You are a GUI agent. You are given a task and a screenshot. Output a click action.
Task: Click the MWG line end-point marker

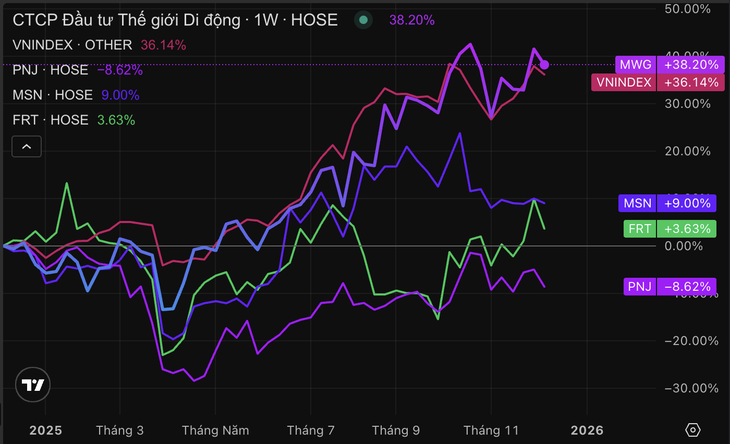point(544,65)
